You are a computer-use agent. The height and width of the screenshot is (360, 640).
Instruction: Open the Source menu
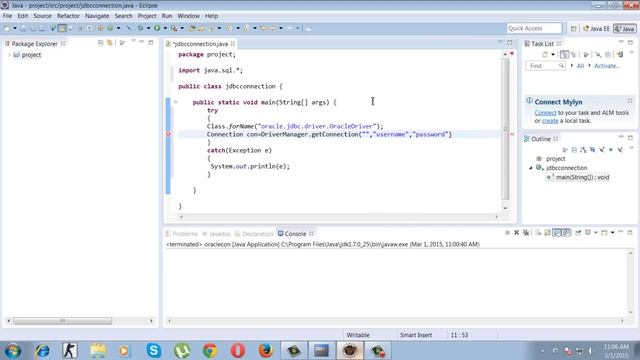(42, 16)
